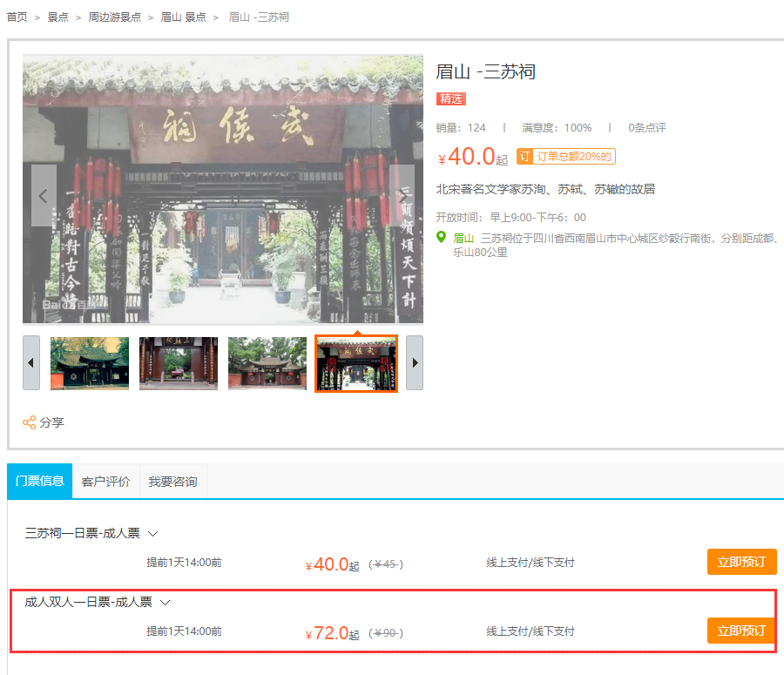
Task: Go to 首页 in breadcrumb
Action: 17,17
